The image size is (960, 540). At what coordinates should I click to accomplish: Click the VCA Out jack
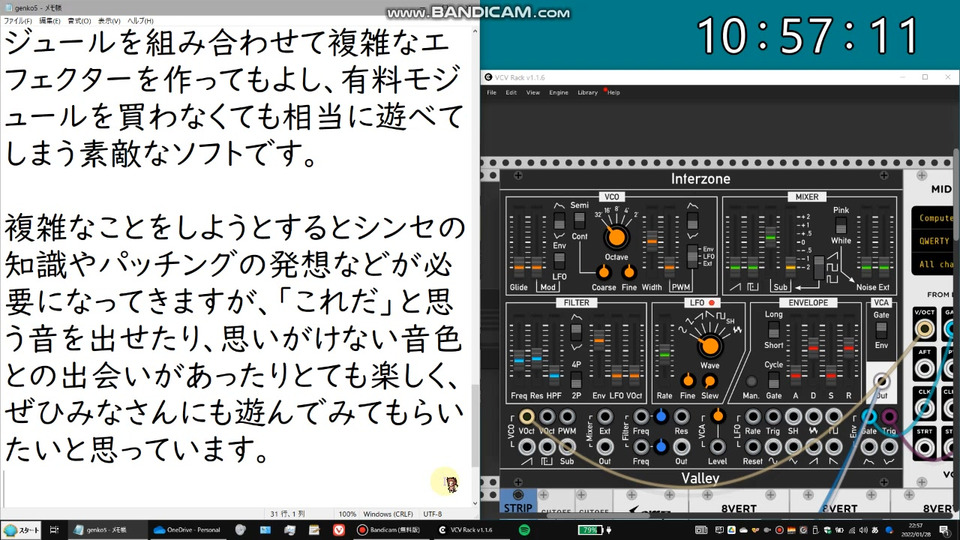pyautogui.click(x=881, y=381)
